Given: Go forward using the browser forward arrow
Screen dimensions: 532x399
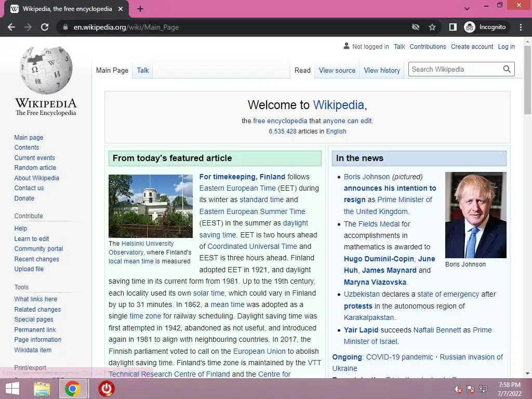Looking at the screenshot, I should coord(28,27).
